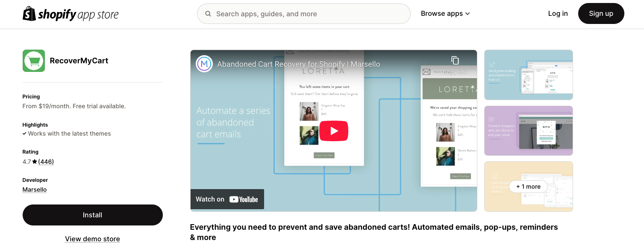Open the Marsello developer link

35,190
